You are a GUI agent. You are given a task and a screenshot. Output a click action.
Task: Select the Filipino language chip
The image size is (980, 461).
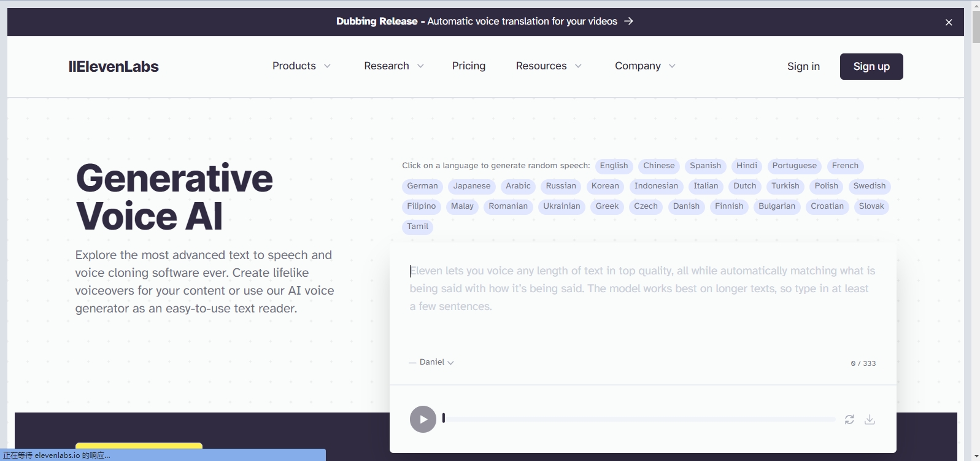pos(422,206)
